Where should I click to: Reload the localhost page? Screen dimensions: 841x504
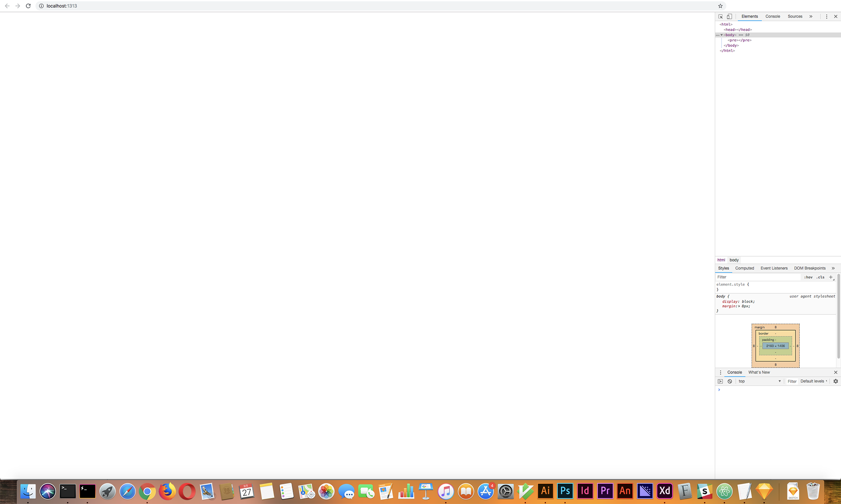tap(28, 6)
